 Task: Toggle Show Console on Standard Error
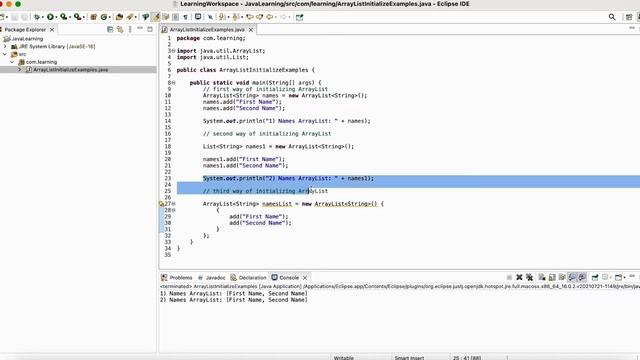(x=582, y=278)
